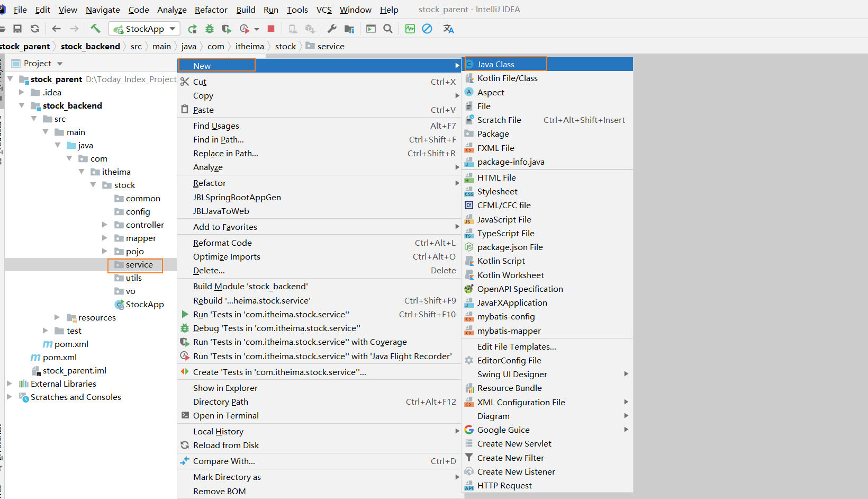Screen dimensions: 868x499
Task: Open the VCS menu
Action: tap(324, 10)
